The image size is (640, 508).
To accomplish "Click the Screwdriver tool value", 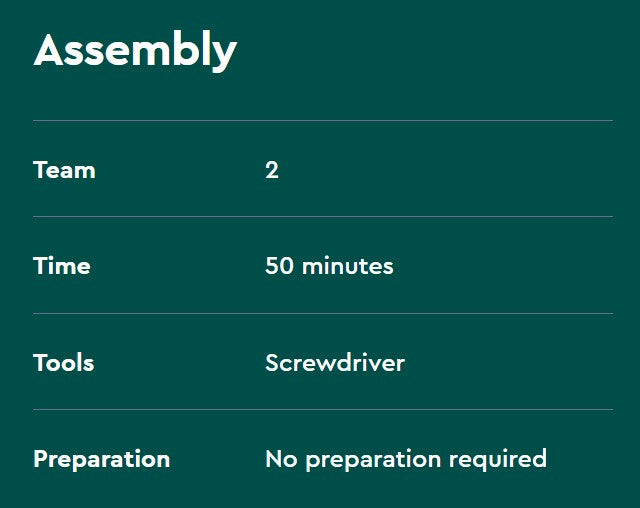I will pos(335,362).
